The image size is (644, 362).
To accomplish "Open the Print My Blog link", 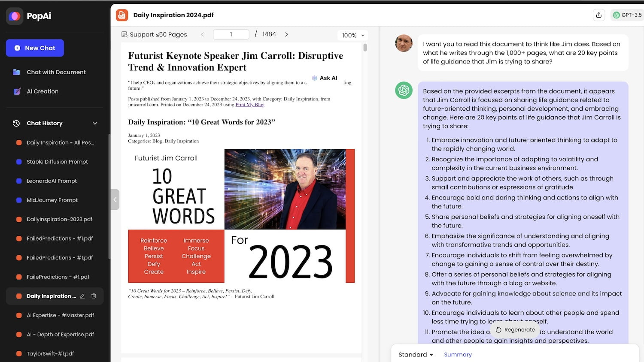I will pos(250,105).
